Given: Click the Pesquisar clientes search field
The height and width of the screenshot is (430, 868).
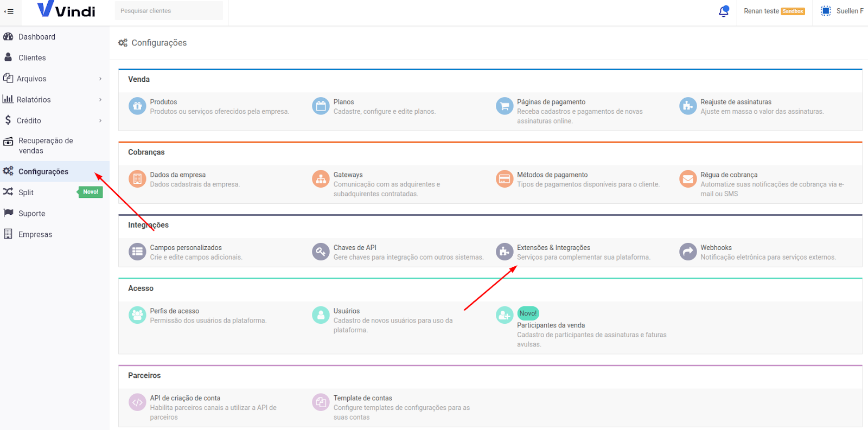Looking at the screenshot, I should (x=168, y=11).
